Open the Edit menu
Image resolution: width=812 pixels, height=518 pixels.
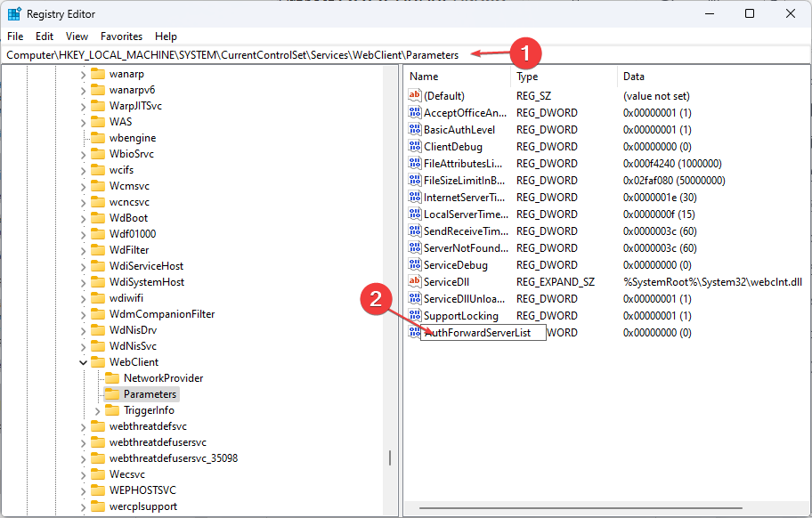[x=45, y=36]
